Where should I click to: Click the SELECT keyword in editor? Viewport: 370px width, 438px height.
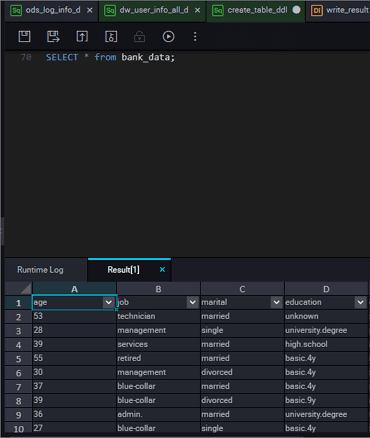62,57
